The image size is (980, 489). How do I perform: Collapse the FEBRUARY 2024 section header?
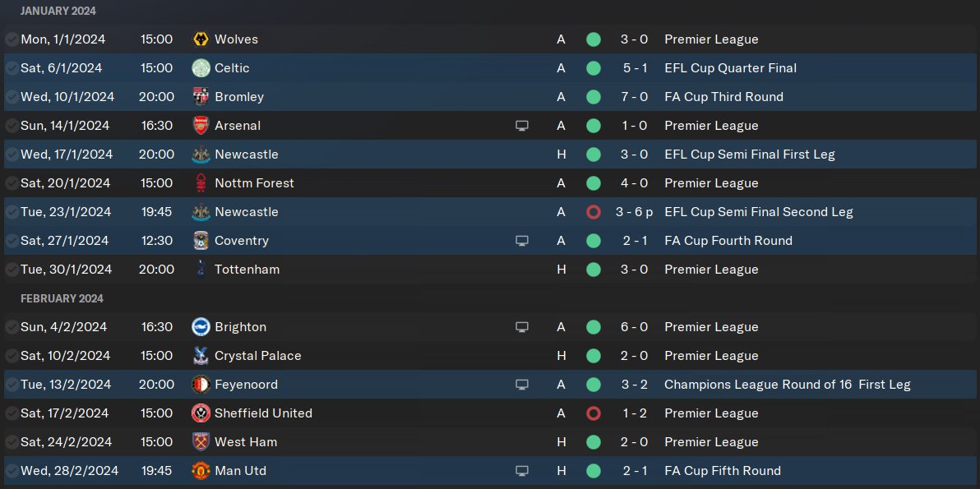click(62, 298)
